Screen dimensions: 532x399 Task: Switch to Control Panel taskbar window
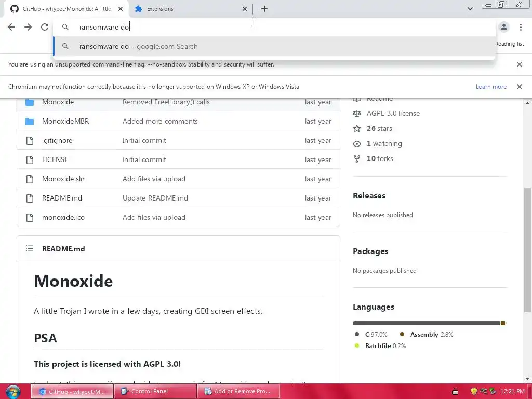[x=156, y=392]
